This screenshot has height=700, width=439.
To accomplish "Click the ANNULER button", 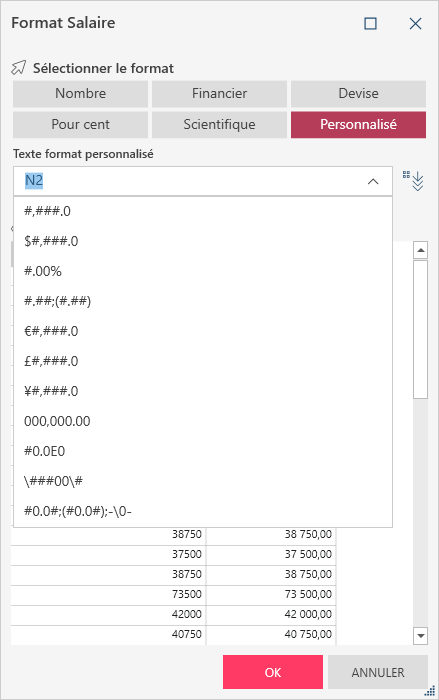I will coord(378,672).
